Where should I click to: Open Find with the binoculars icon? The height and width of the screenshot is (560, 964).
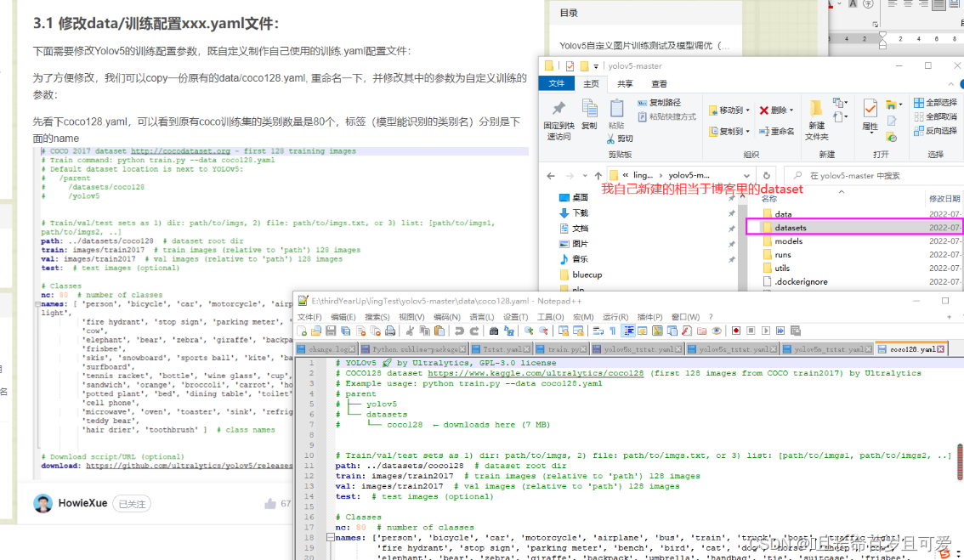pyautogui.click(x=494, y=331)
